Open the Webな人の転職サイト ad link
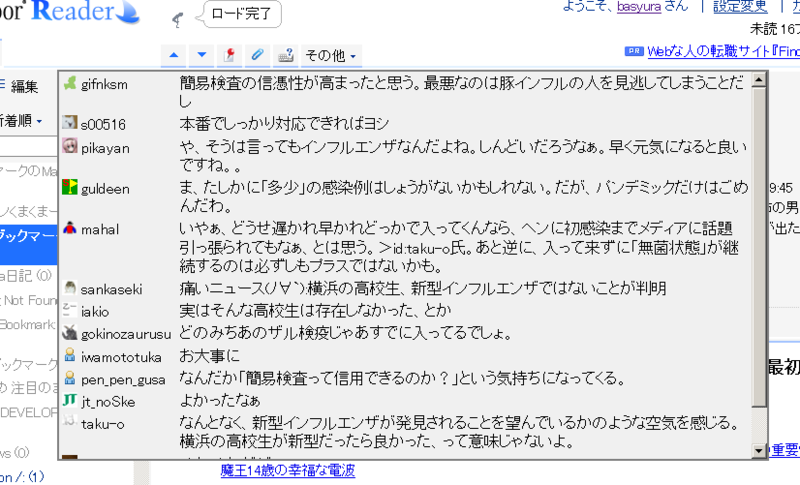800x485 pixels. (723, 52)
